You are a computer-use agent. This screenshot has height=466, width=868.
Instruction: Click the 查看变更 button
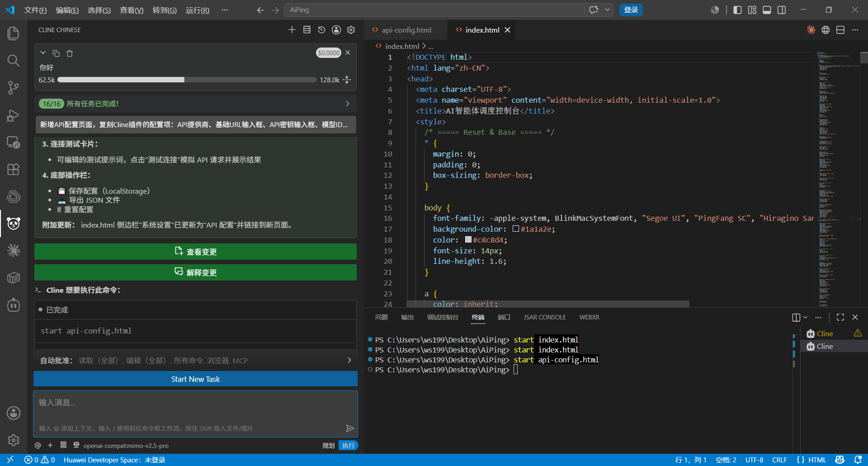pyautogui.click(x=195, y=252)
